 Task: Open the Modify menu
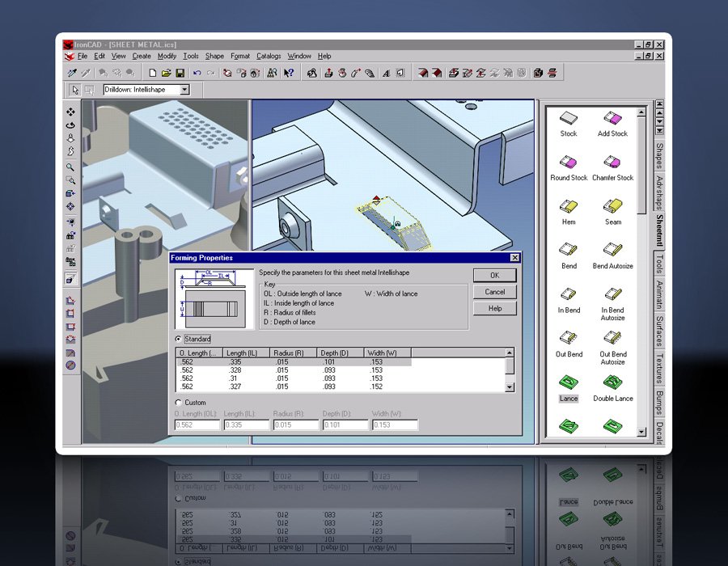(x=167, y=56)
